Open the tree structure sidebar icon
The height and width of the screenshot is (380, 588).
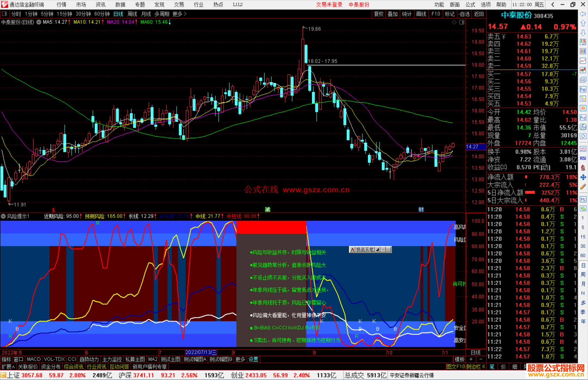(583, 99)
